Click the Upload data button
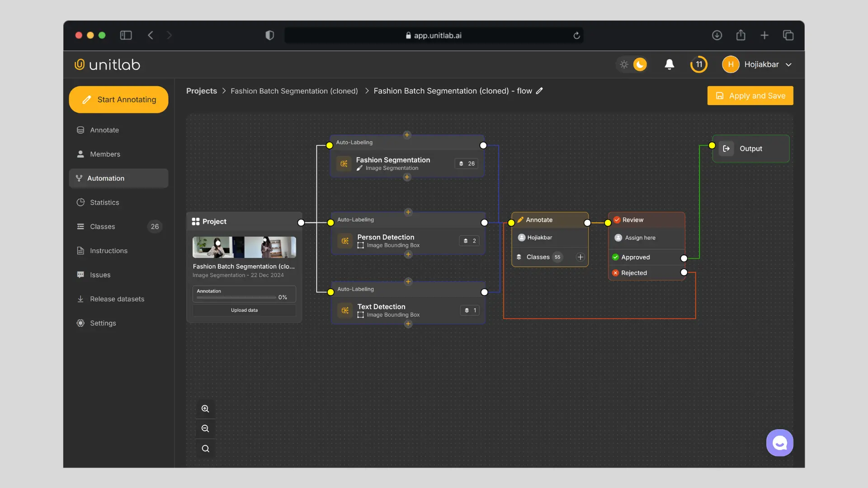Image resolution: width=868 pixels, height=488 pixels. pyautogui.click(x=244, y=310)
